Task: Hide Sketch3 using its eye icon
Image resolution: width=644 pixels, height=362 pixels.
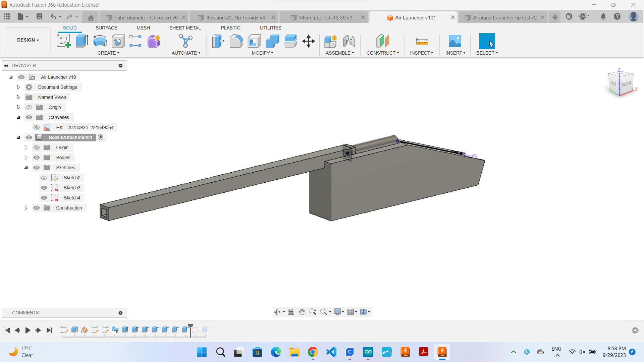Action: pyautogui.click(x=44, y=188)
